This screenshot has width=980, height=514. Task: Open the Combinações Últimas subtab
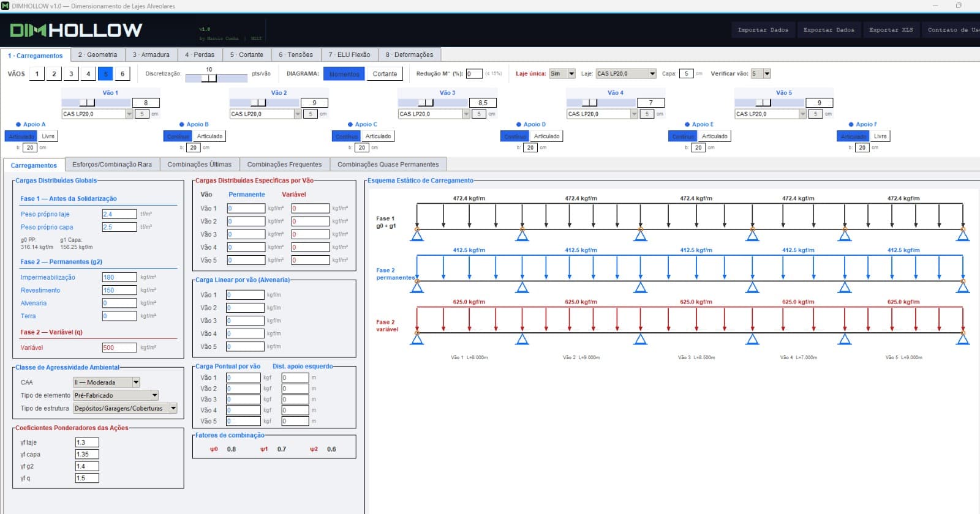pyautogui.click(x=200, y=165)
